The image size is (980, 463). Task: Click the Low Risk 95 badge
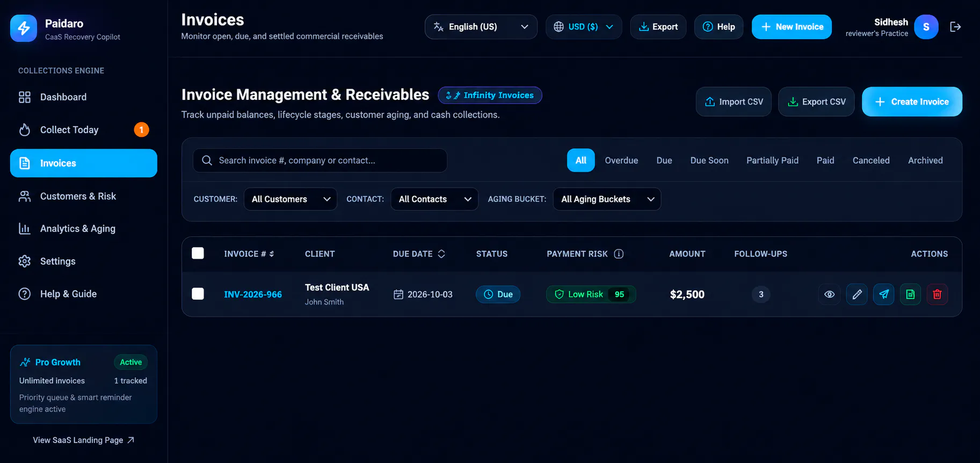[591, 294]
